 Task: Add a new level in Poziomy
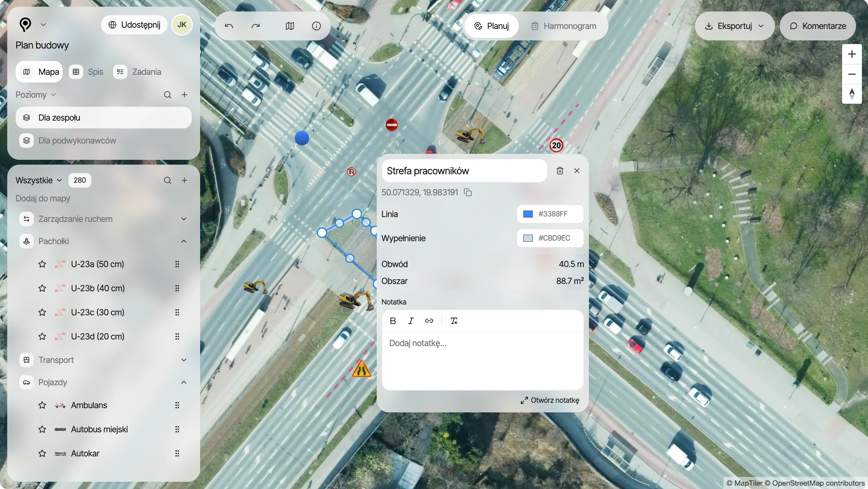(x=184, y=95)
